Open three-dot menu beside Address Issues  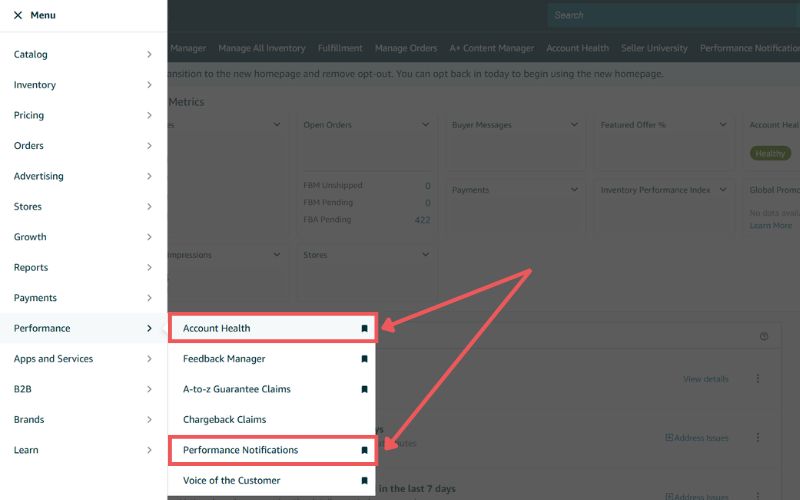758,438
